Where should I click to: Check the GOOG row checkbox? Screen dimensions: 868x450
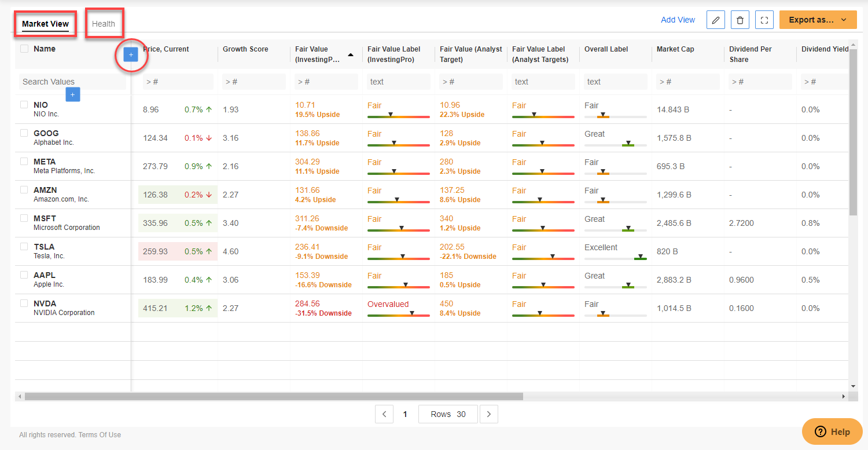click(x=24, y=133)
